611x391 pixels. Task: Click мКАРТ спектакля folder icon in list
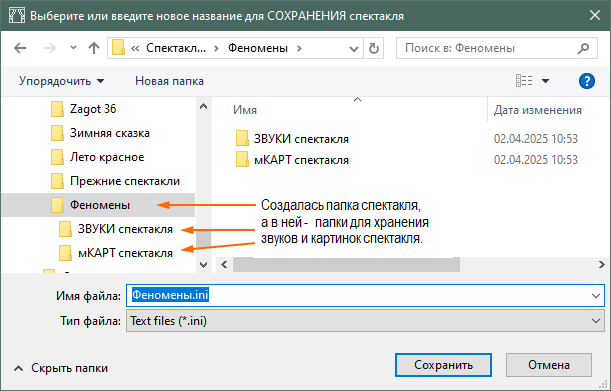point(242,159)
